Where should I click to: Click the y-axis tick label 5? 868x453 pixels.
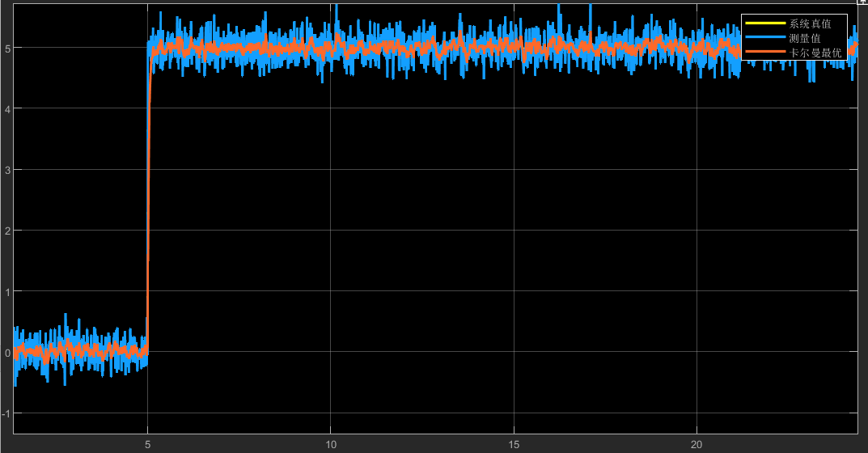(8, 49)
